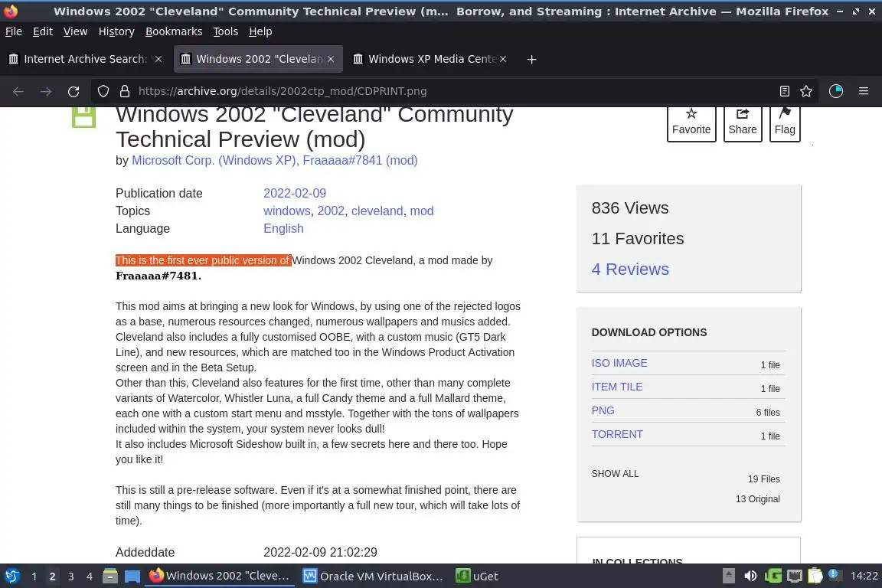Click the network monitor tray icon
Image resolution: width=882 pixels, height=588 pixels.
point(794,576)
